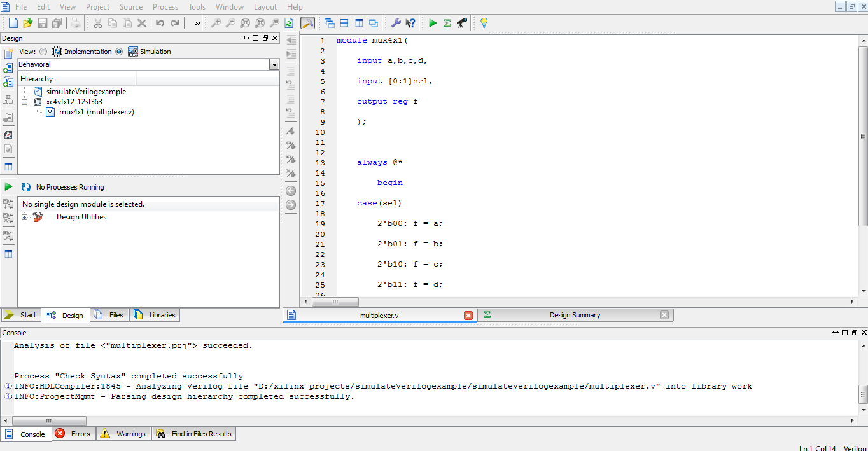Click the Redo toolbar icon
Screen dimensions: 868x451
174,23
